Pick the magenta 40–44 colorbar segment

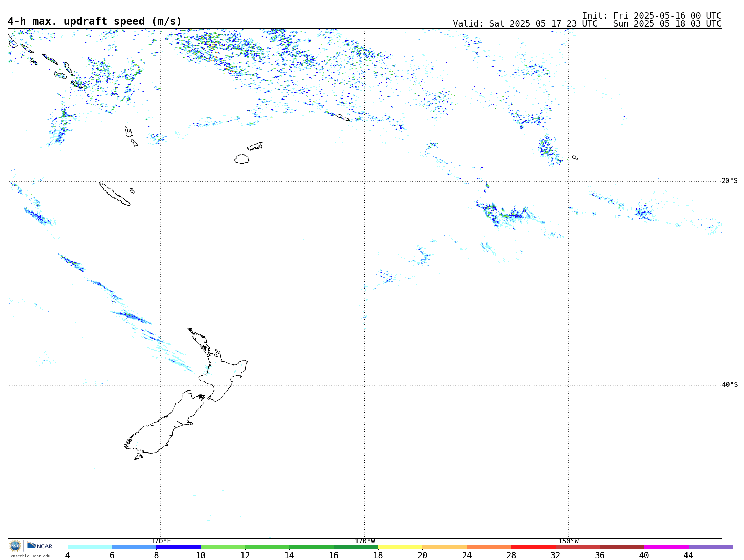[x=666, y=547]
